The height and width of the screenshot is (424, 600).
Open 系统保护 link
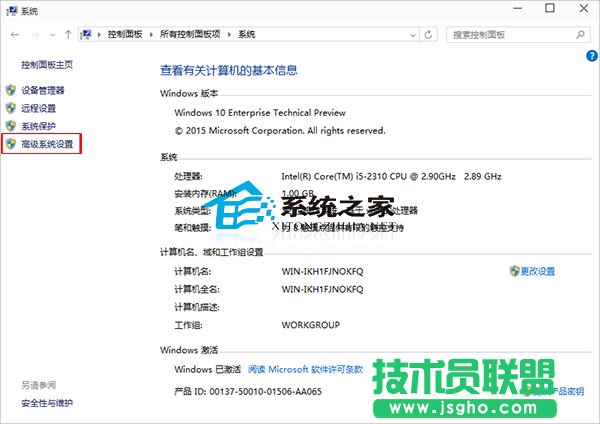(x=38, y=126)
